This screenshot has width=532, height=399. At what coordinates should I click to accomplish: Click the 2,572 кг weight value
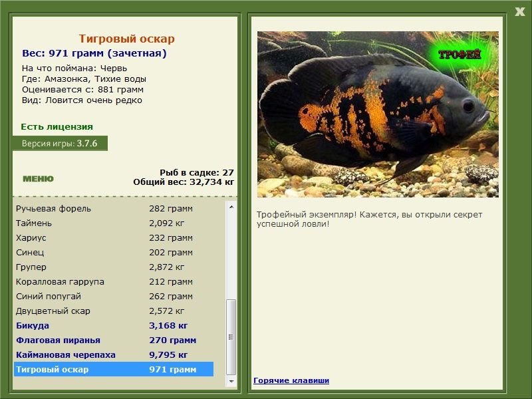point(167,311)
